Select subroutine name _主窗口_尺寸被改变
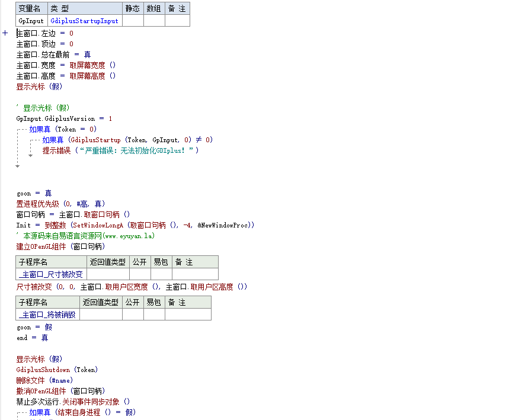Viewport: 509px width, 420px height. pyautogui.click(x=50, y=275)
